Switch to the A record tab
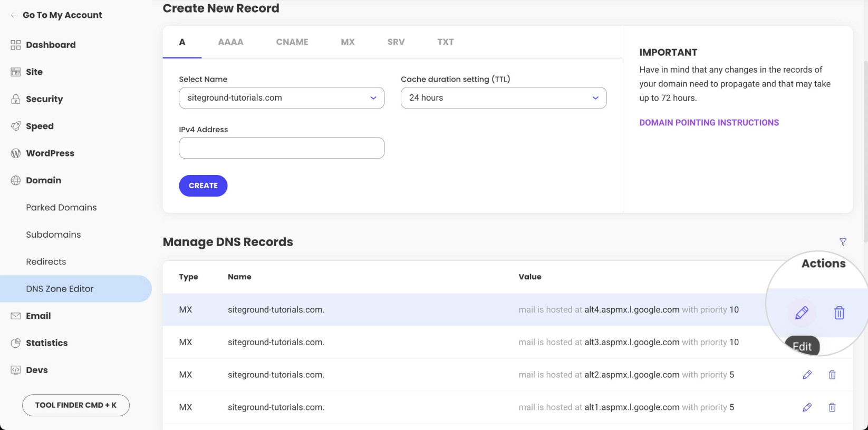 coord(182,42)
